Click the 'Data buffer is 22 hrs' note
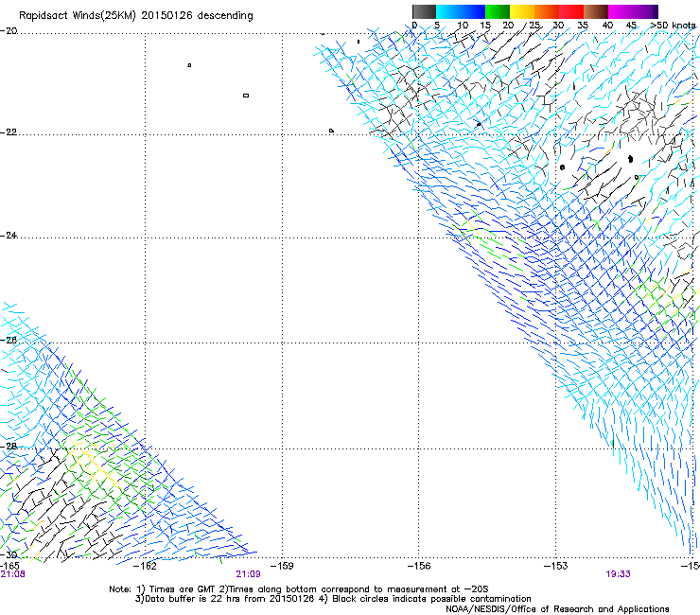 (226, 599)
